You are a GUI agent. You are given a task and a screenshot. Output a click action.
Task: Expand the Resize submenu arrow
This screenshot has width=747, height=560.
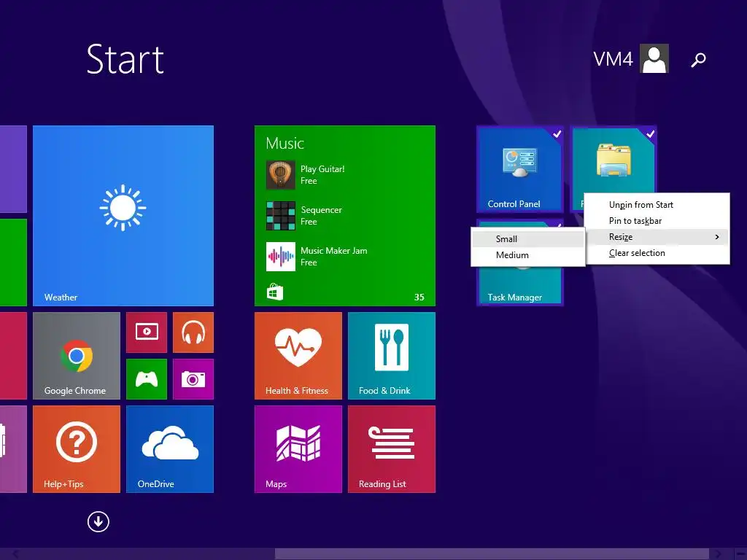coord(717,237)
